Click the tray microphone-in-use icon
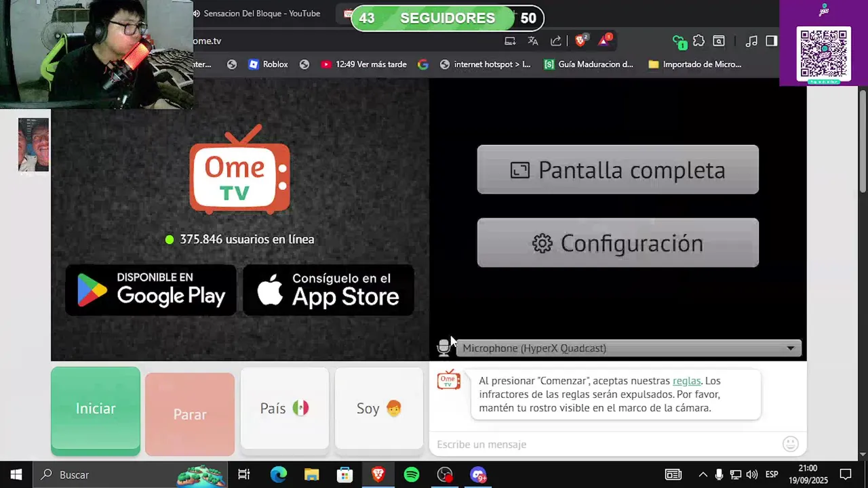 [719, 474]
